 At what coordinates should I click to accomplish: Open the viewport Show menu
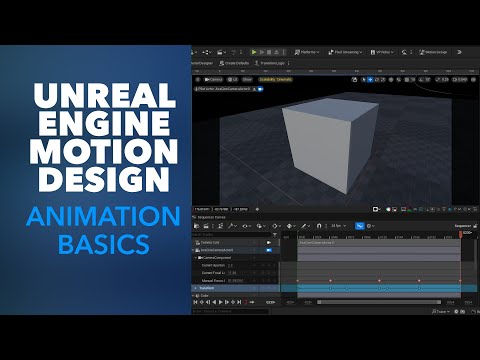coord(247,80)
